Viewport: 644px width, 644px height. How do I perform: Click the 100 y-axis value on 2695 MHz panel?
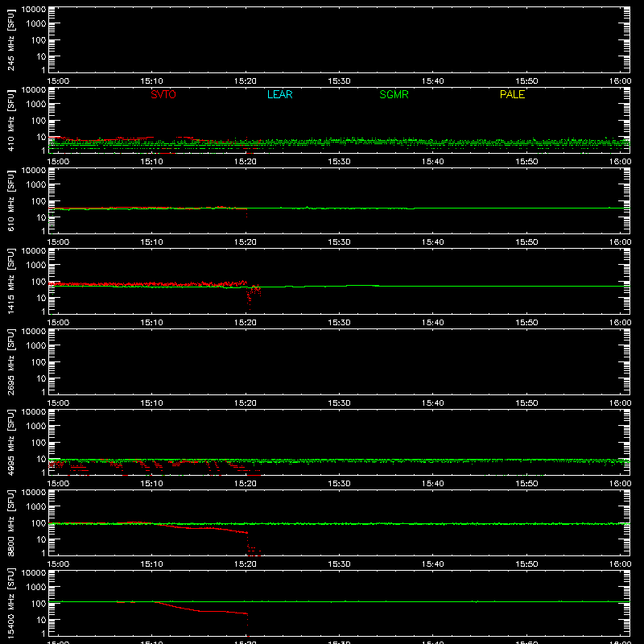[39, 361]
